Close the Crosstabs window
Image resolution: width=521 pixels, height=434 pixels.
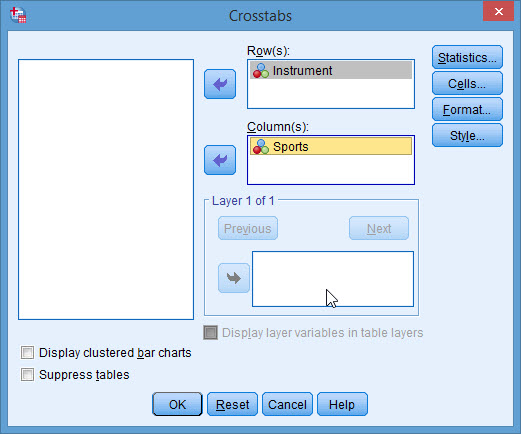[499, 12]
